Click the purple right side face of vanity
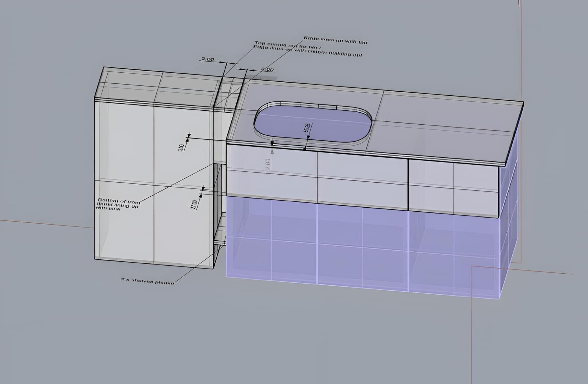588x384 pixels. point(509,226)
